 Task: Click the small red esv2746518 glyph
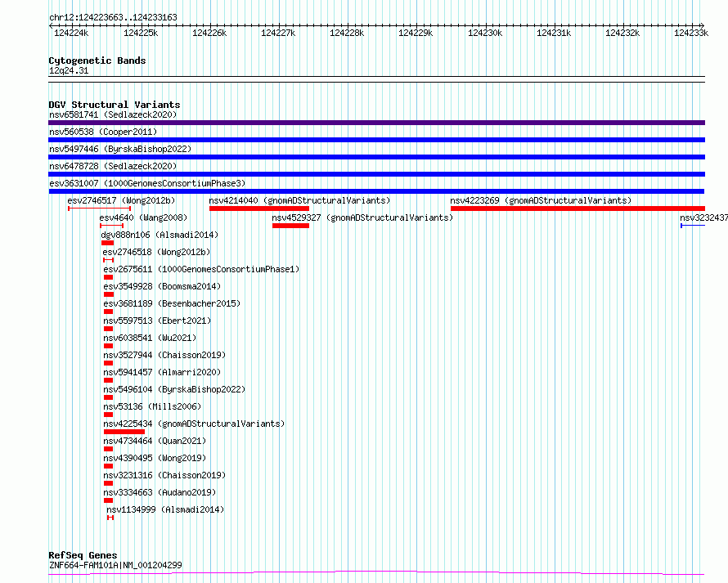[108, 260]
